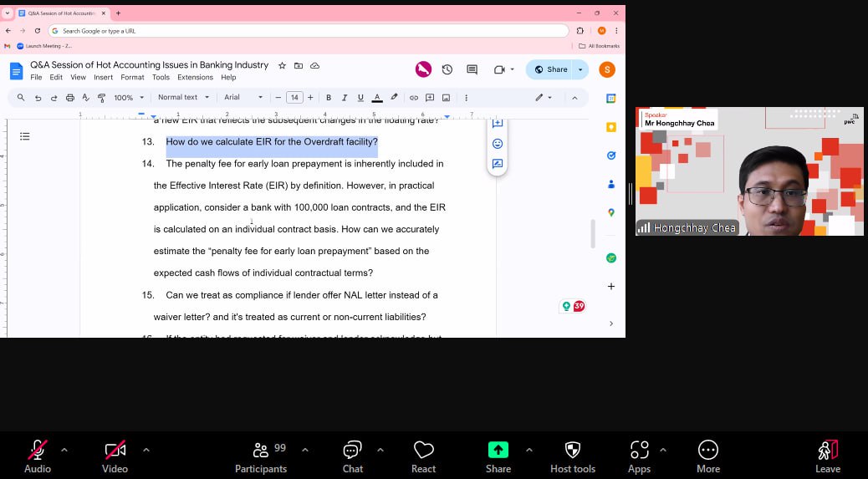Open the Zoom Chat panel

[353, 457]
